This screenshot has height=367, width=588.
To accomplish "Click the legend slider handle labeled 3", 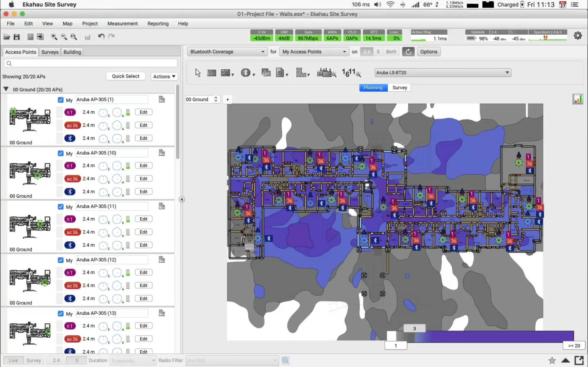I will point(414,328).
